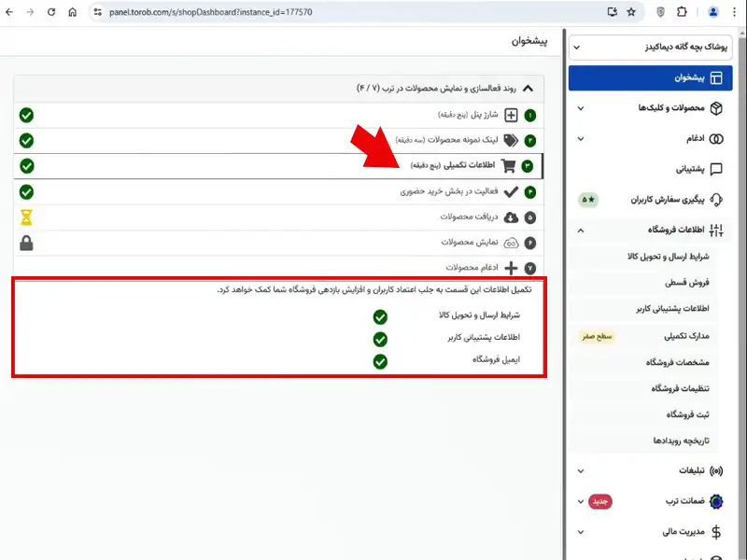Click the plus icon of ادغام محصولات
Viewport: 747px width, 560px height.
coord(511,268)
